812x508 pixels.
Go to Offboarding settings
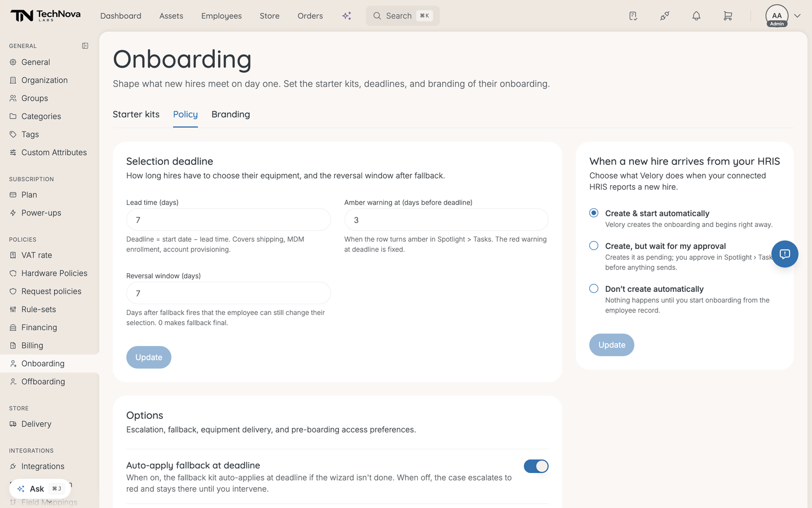[50, 382]
